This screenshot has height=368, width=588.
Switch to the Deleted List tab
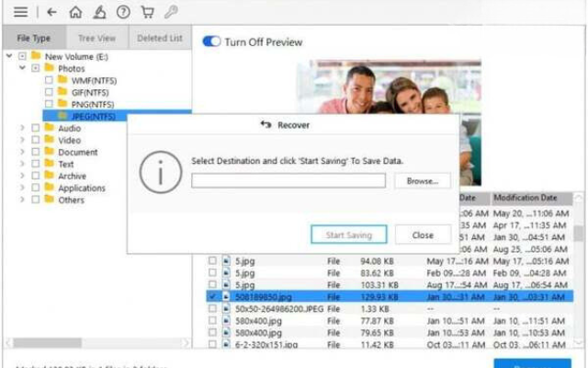point(160,38)
